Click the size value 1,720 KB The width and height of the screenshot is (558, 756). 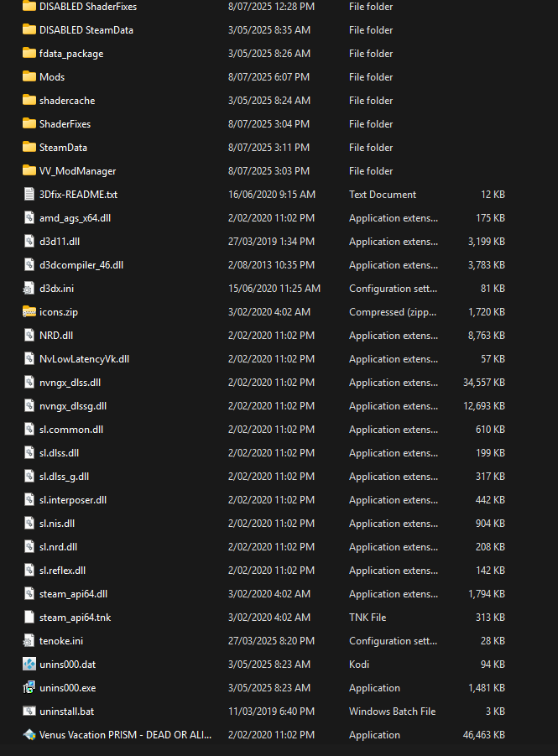click(486, 312)
